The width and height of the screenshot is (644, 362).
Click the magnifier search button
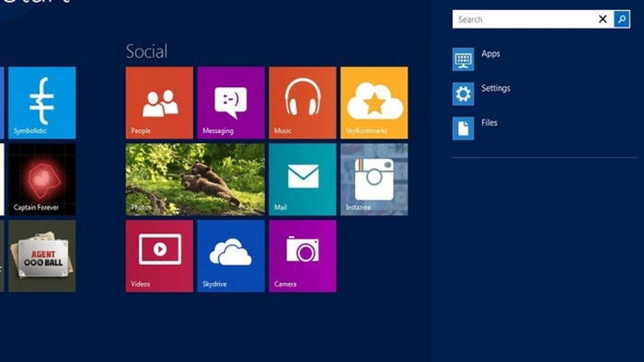tap(622, 19)
